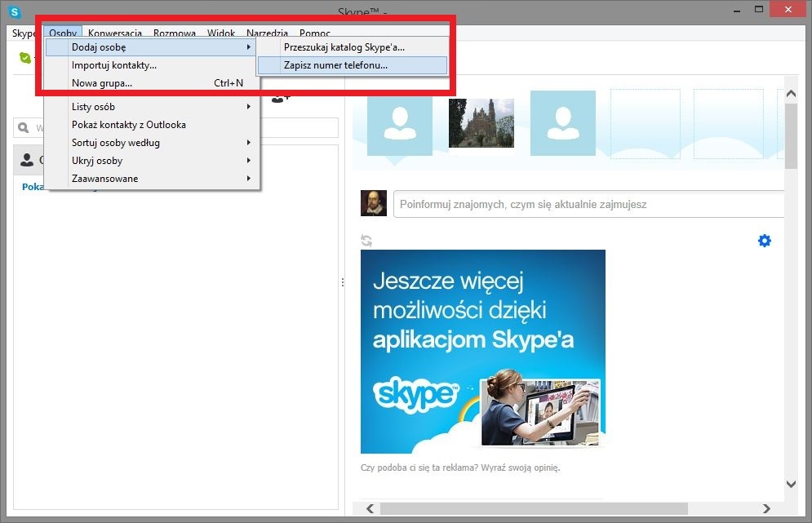
Task: Click the mood message field Poinformuj znajomych
Action: tap(589, 204)
